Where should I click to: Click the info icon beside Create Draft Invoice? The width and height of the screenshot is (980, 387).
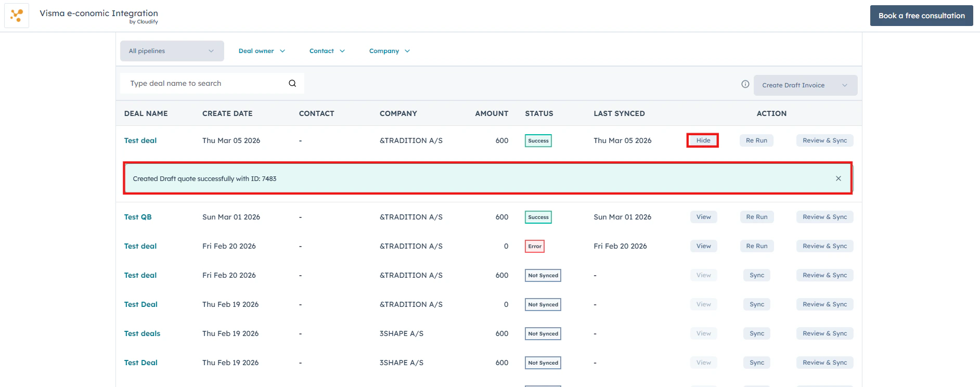click(745, 84)
